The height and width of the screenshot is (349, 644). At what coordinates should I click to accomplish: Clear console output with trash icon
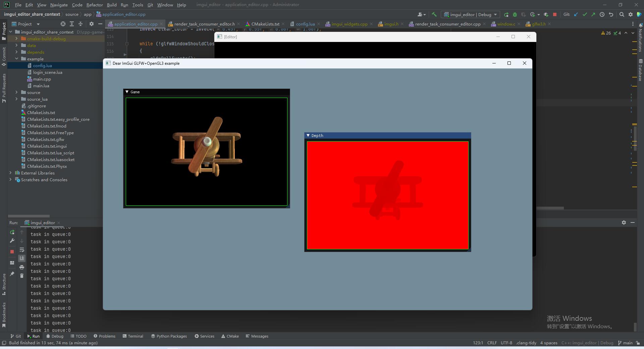(x=22, y=276)
